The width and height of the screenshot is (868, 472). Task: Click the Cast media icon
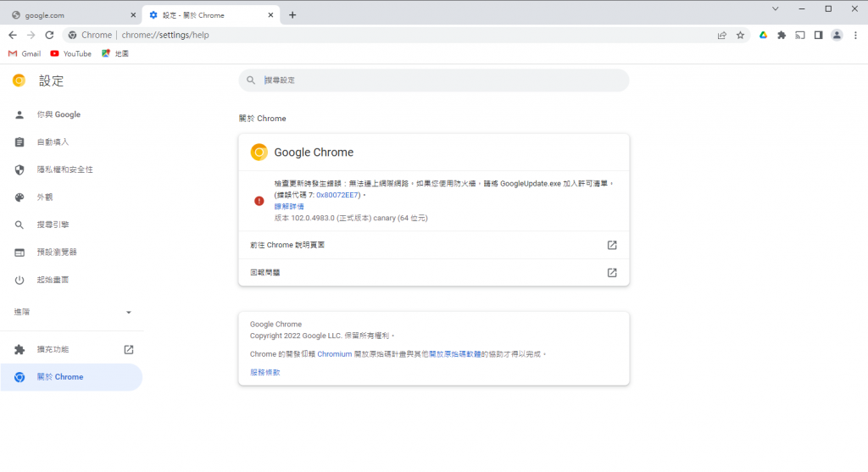[x=800, y=35]
